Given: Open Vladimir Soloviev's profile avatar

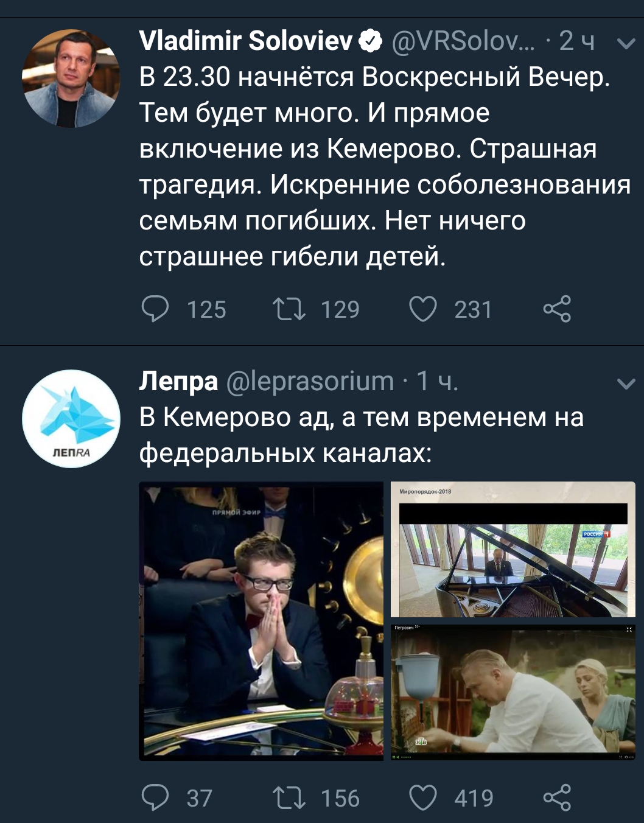Looking at the screenshot, I should [71, 79].
